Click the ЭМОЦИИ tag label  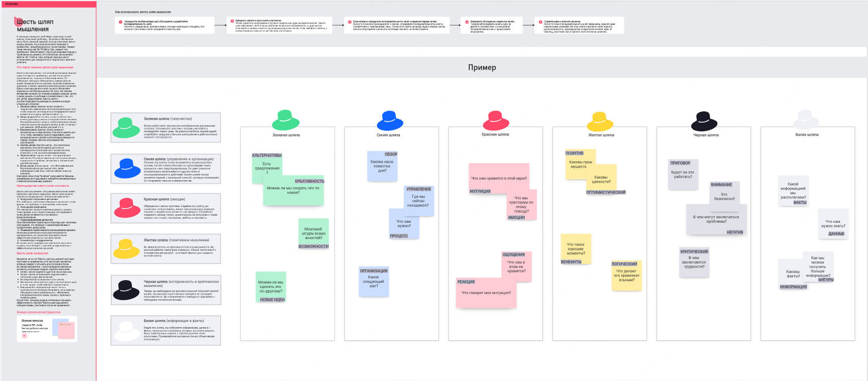tap(516, 217)
